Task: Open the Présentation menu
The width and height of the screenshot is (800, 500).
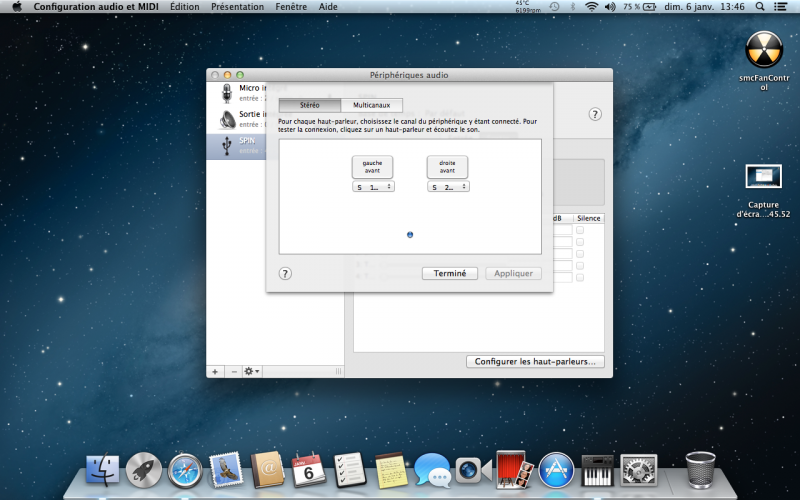Action: point(237,6)
